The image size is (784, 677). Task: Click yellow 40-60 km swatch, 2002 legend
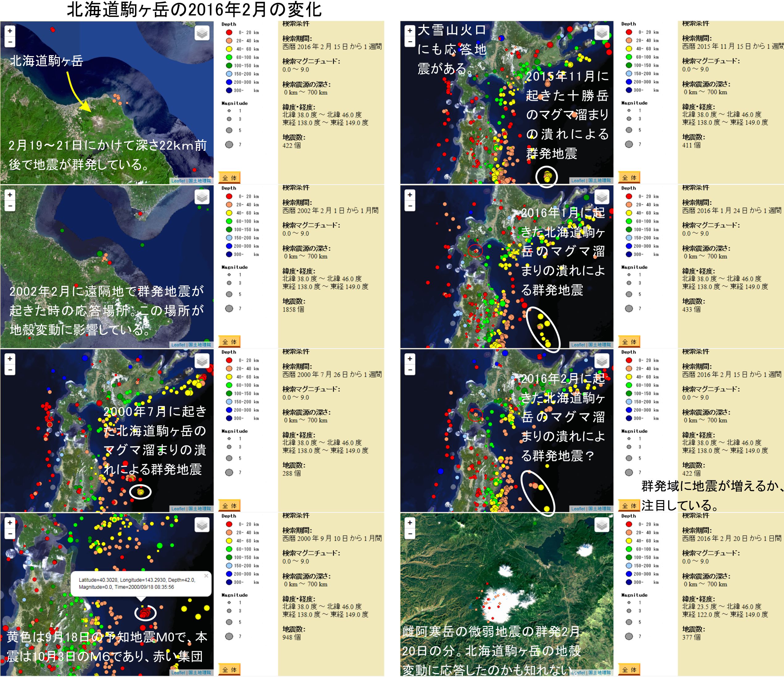[229, 213]
